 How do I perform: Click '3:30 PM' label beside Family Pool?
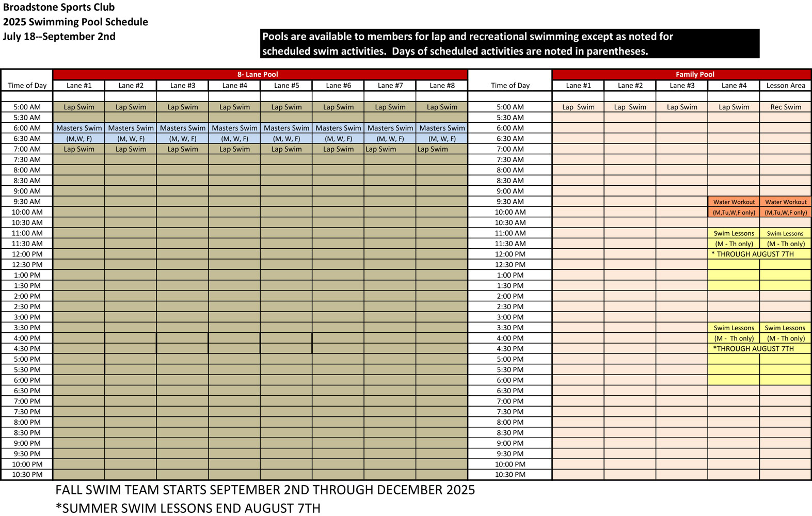tap(510, 328)
